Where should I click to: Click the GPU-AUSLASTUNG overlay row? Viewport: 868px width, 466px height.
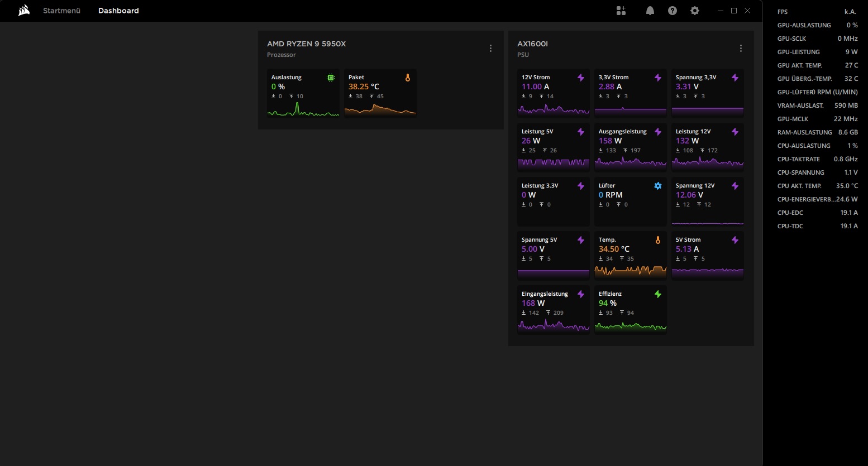pos(817,25)
